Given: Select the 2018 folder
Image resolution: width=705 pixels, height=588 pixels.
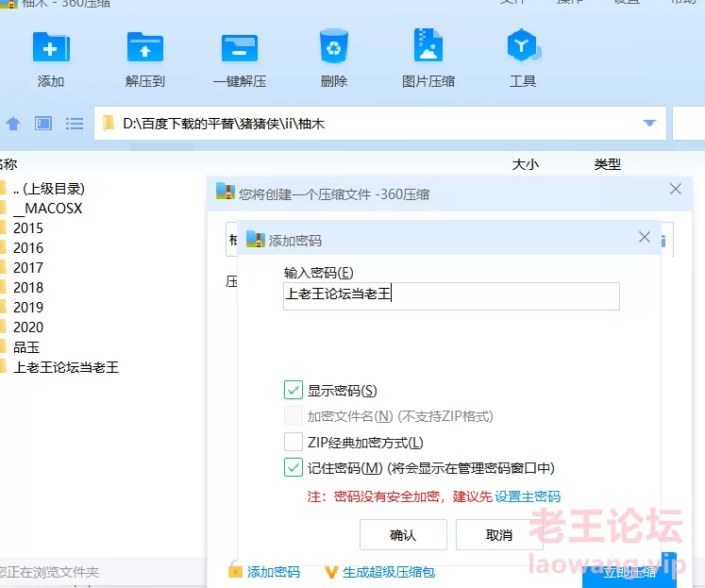Looking at the screenshot, I should click(x=28, y=288).
